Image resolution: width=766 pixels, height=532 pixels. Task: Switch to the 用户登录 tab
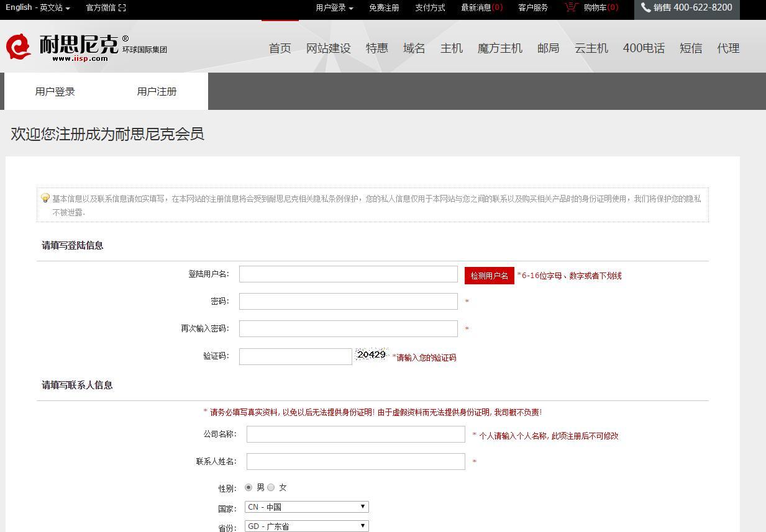click(55, 91)
